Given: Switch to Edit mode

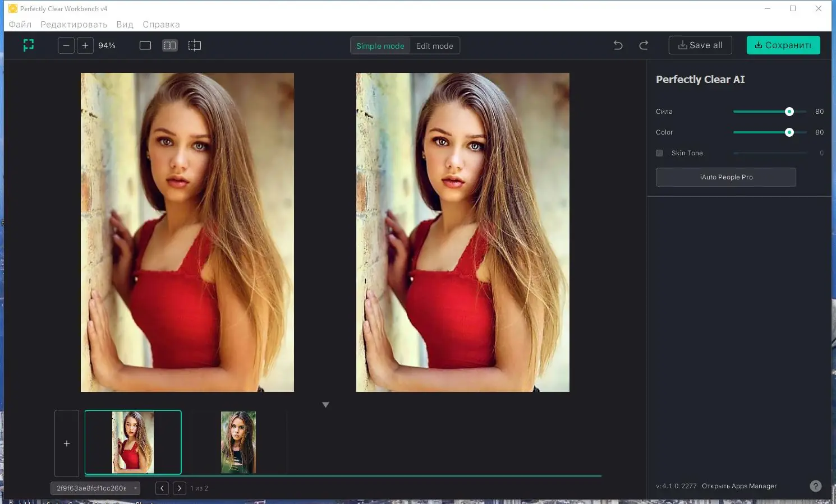Looking at the screenshot, I should coord(434,46).
